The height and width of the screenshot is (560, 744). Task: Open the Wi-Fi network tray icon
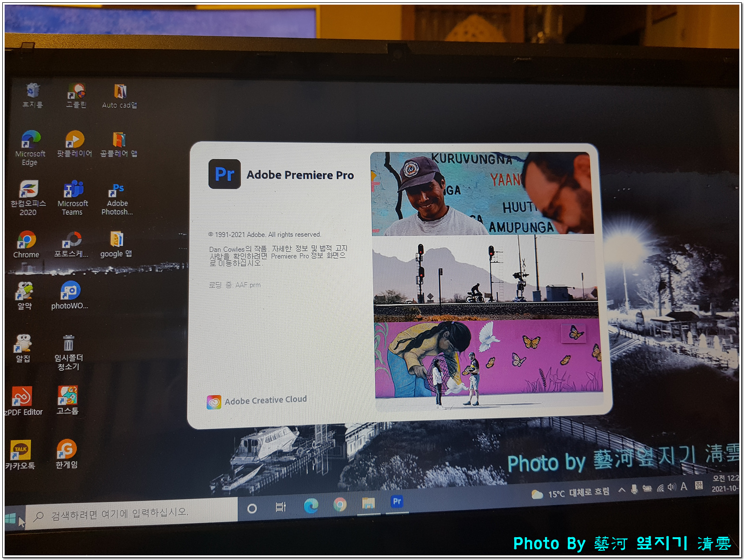pyautogui.click(x=660, y=488)
